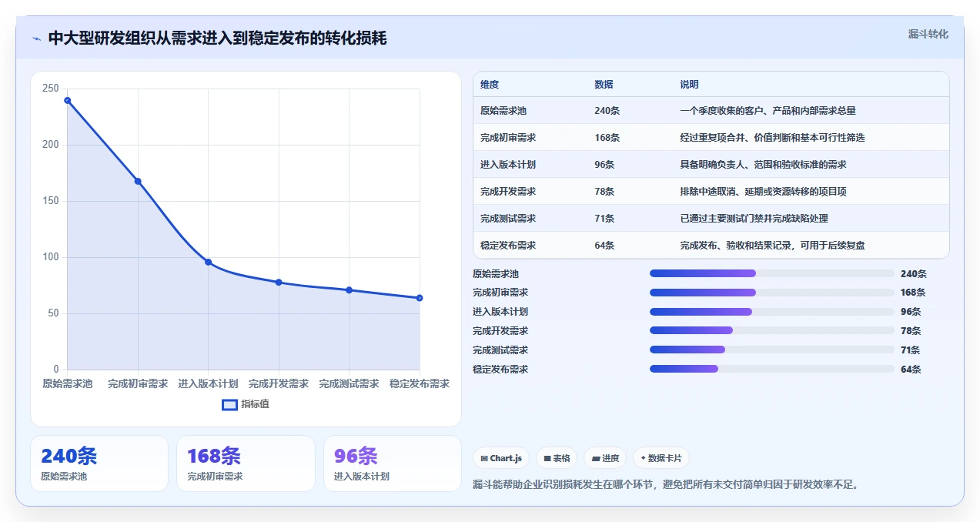Image resolution: width=980 pixels, height=522 pixels.
Task: Click the 原始需求池 x-axis label
Action: (x=67, y=383)
